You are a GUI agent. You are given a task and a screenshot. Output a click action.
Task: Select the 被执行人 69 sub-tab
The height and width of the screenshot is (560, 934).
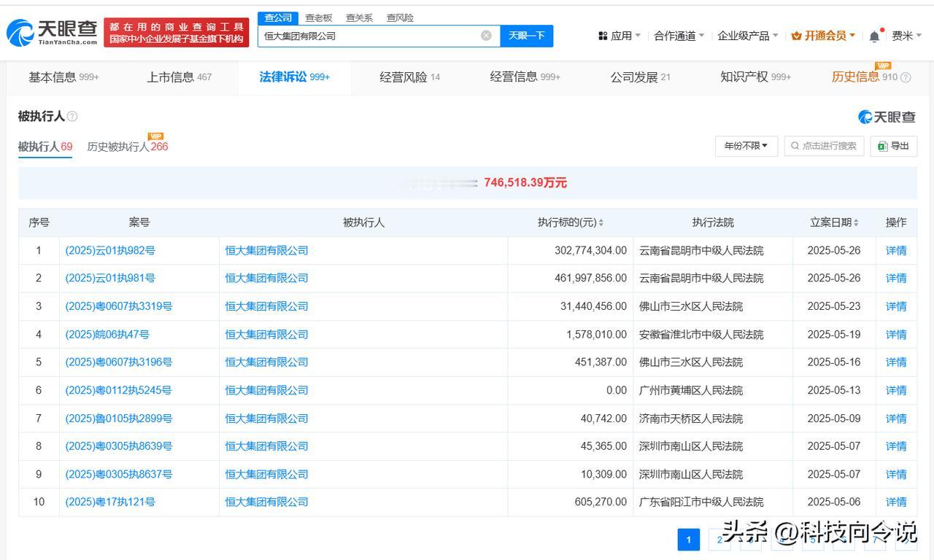(x=45, y=147)
